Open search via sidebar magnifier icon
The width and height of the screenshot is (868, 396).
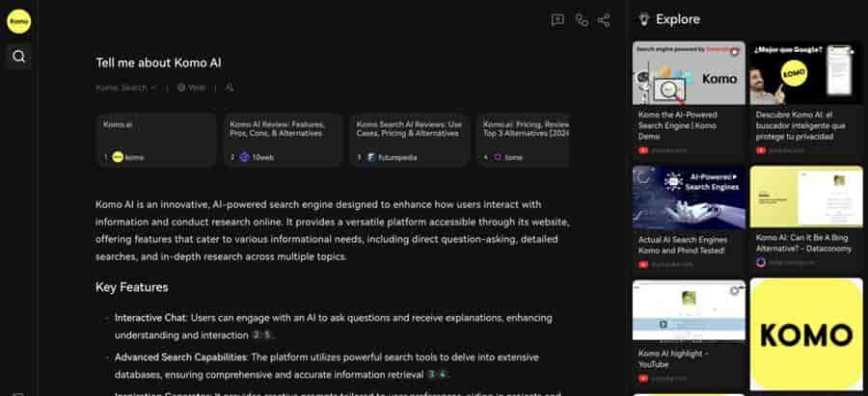click(19, 57)
